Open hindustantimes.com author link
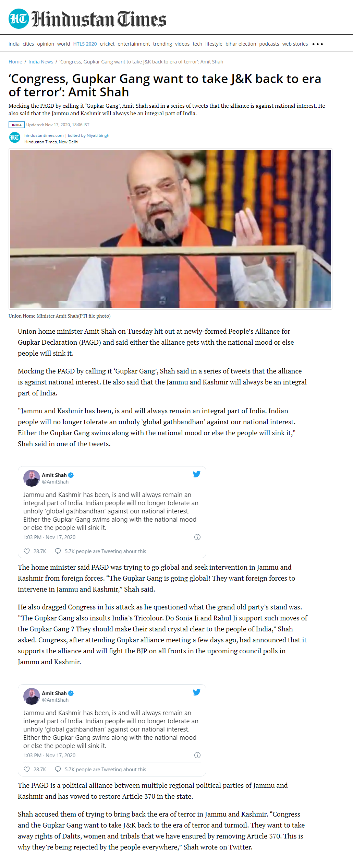Viewport: 353px width, 868px height. [x=44, y=135]
